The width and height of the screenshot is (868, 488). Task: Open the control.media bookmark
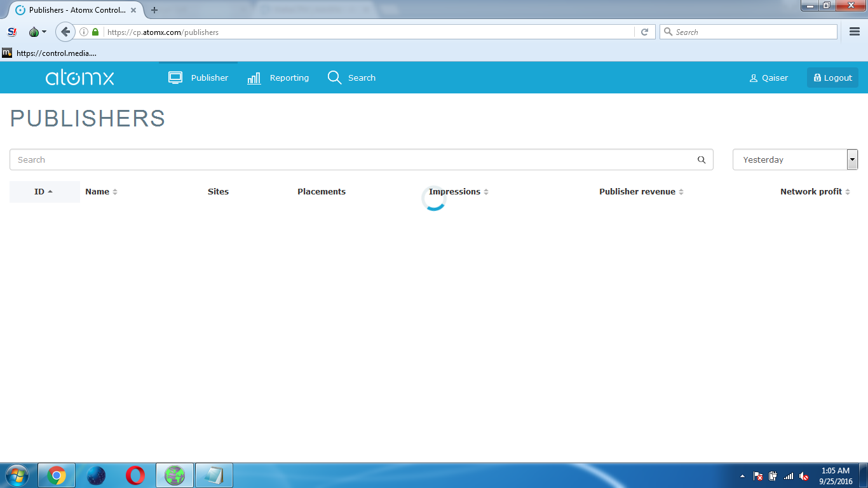point(49,53)
